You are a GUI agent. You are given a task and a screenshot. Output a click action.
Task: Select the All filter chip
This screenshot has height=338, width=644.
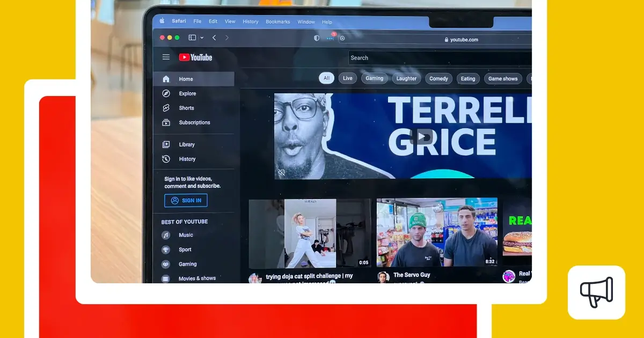[326, 78]
